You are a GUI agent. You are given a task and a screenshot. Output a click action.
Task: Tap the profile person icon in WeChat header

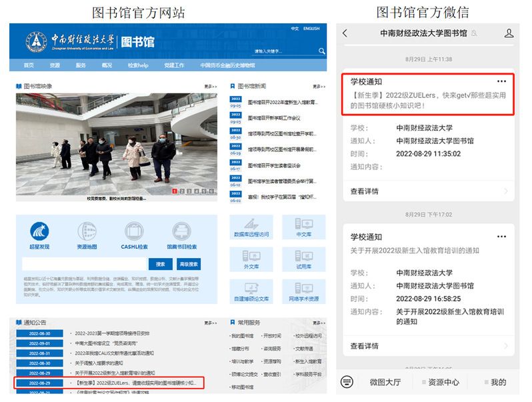pyautogui.click(x=509, y=33)
